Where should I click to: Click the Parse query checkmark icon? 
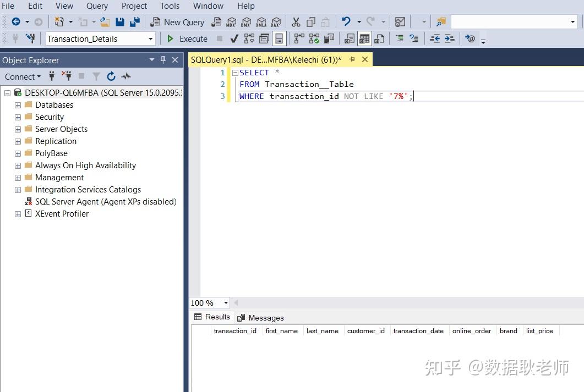pyautogui.click(x=233, y=38)
